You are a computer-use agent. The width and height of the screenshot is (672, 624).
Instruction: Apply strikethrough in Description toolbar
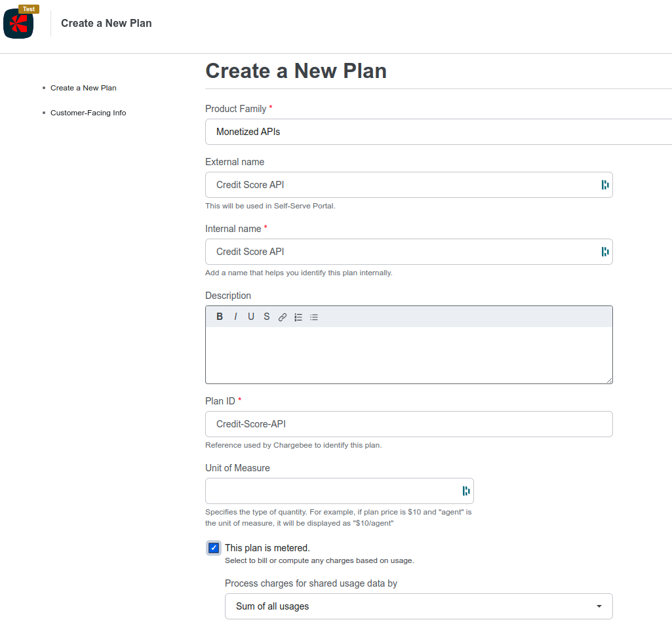coord(267,317)
